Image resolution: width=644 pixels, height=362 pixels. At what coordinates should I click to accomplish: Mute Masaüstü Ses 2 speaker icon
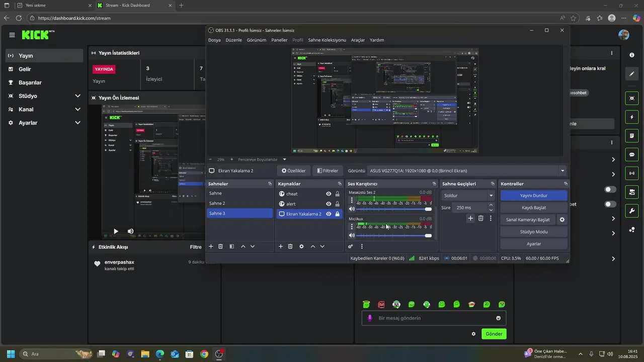[352, 209]
